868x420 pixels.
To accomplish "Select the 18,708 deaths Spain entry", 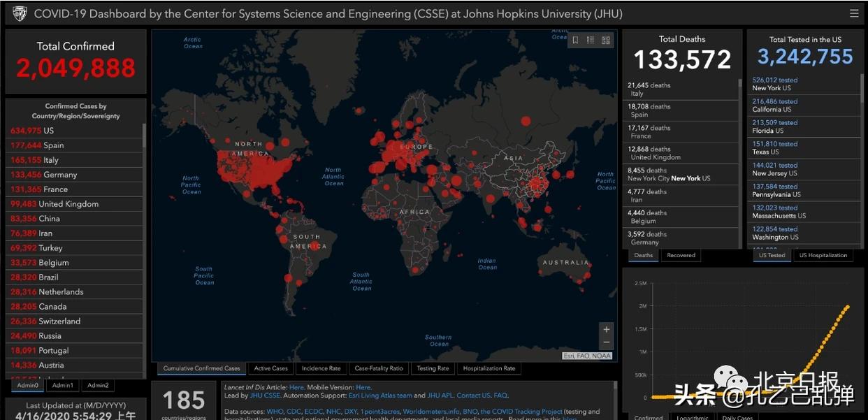I will [681, 110].
